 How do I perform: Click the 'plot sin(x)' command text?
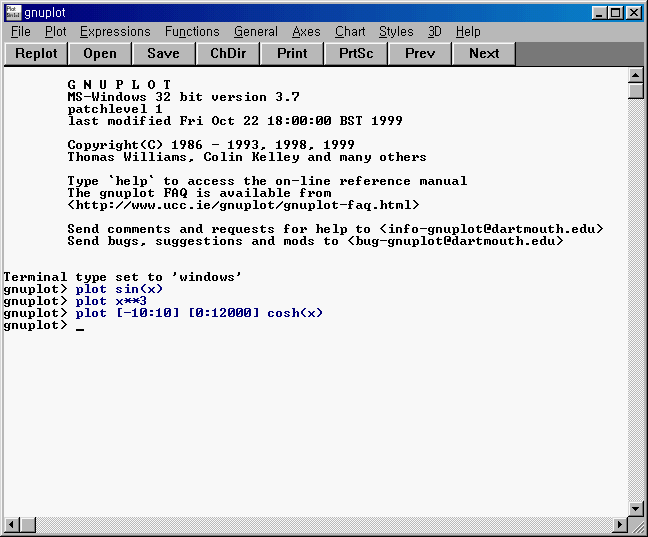tap(119, 289)
